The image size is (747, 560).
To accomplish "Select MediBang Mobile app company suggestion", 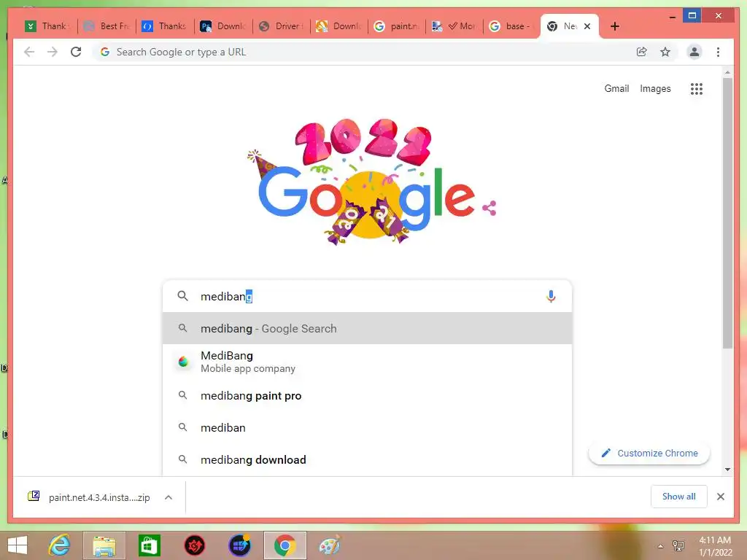I will coord(368,362).
